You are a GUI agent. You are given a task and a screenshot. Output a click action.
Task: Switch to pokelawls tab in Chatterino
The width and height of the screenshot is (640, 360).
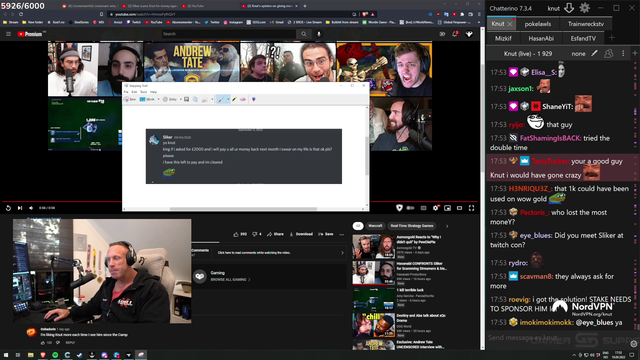click(538, 24)
